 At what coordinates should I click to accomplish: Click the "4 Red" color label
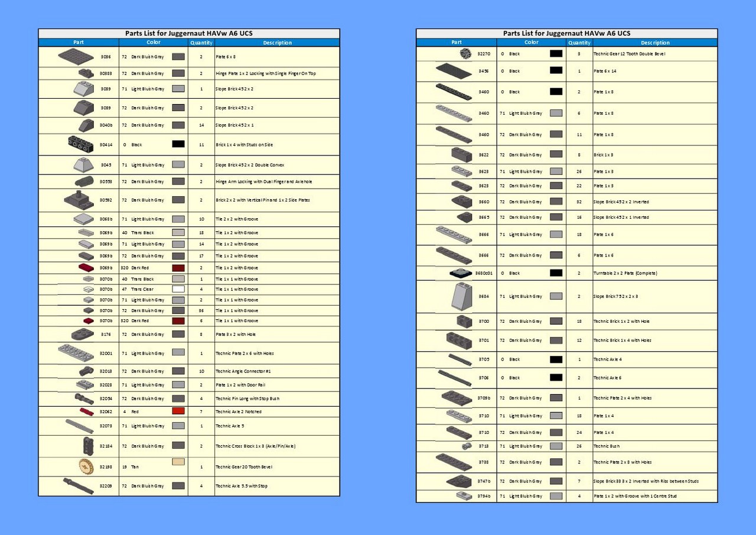tap(131, 411)
